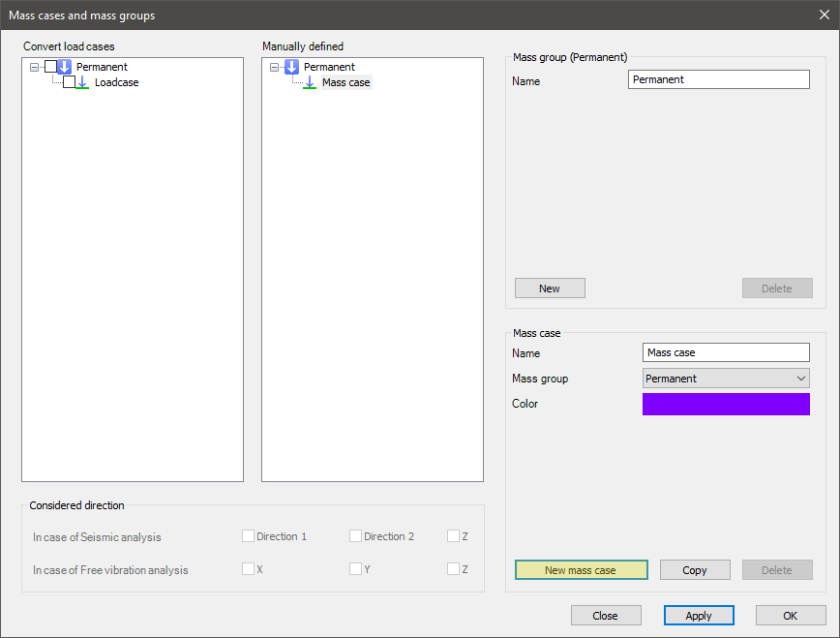Collapse Permanent node in Manually defined tree
The width and height of the screenshot is (840, 638).
point(274,67)
